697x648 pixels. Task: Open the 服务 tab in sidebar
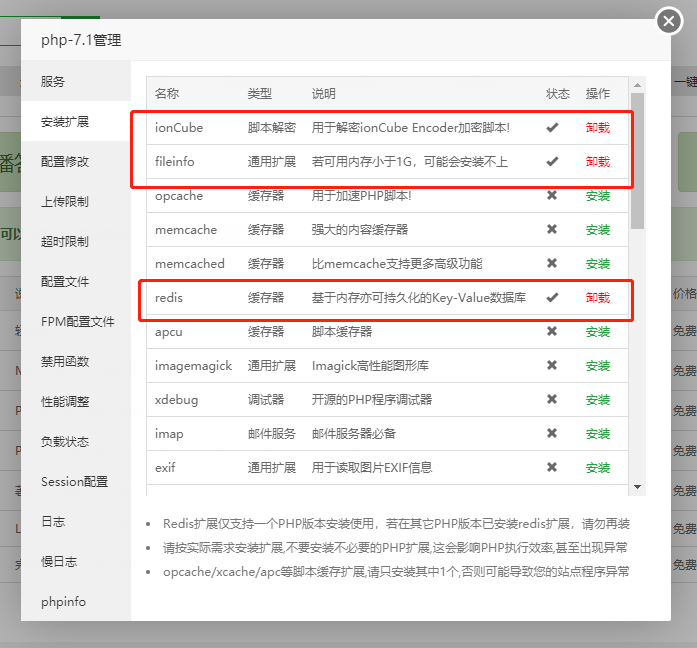[x=53, y=81]
